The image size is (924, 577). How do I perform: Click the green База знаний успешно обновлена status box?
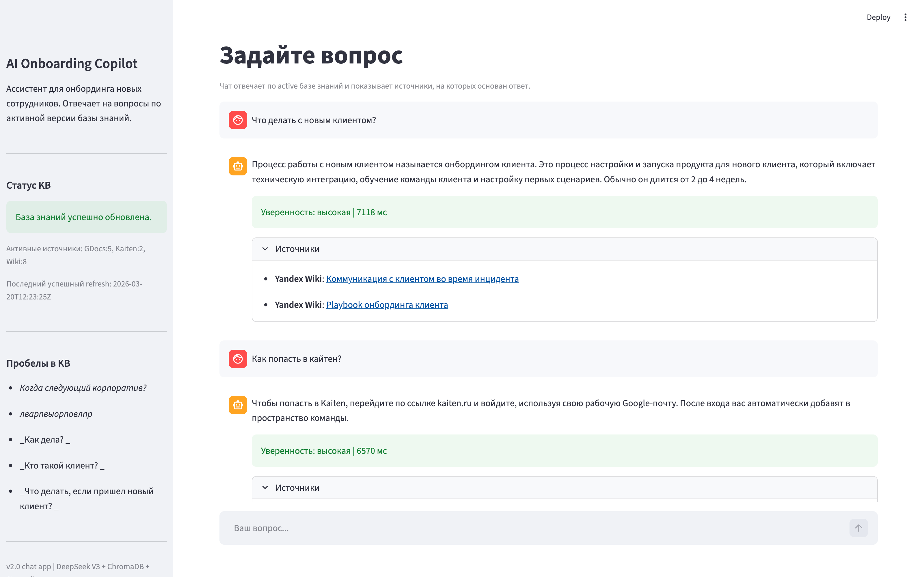coord(86,217)
